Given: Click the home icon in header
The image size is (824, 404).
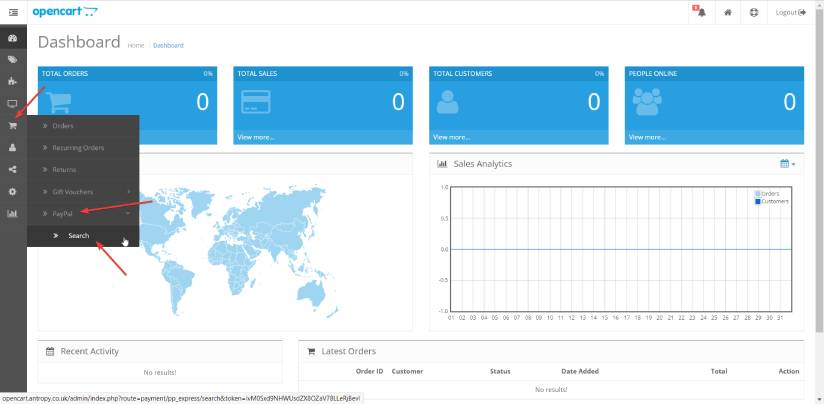Looking at the screenshot, I should pos(728,12).
